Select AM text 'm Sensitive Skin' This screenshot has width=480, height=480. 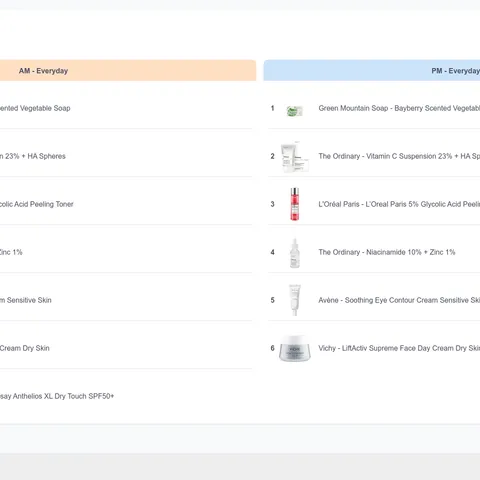coord(26,300)
